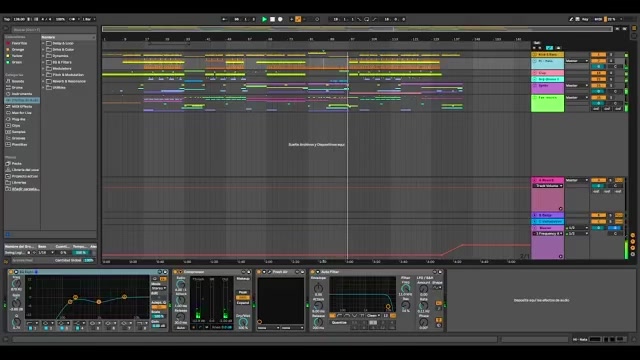Select the Peak mode in Compressor

pos(242,292)
